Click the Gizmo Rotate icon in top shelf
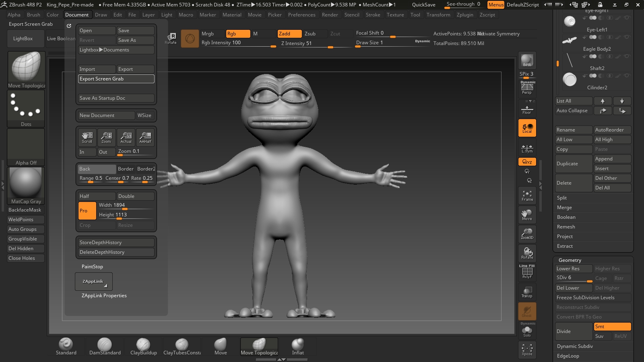 (x=171, y=38)
